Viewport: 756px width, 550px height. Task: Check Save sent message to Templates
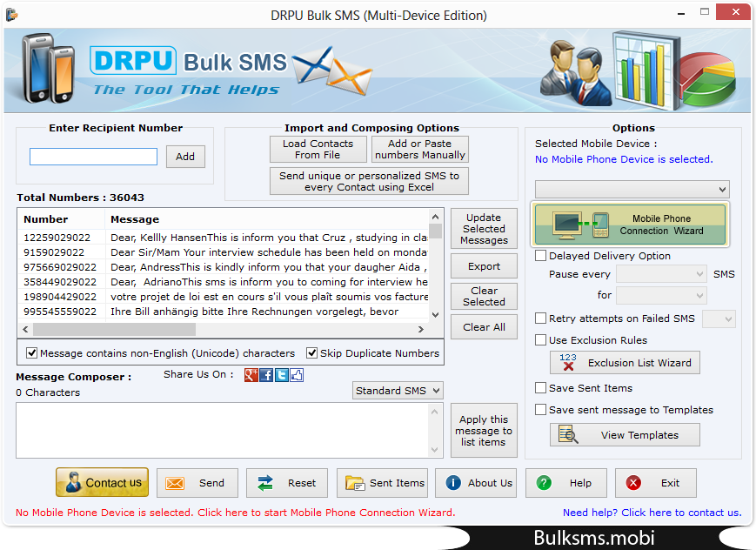(541, 410)
